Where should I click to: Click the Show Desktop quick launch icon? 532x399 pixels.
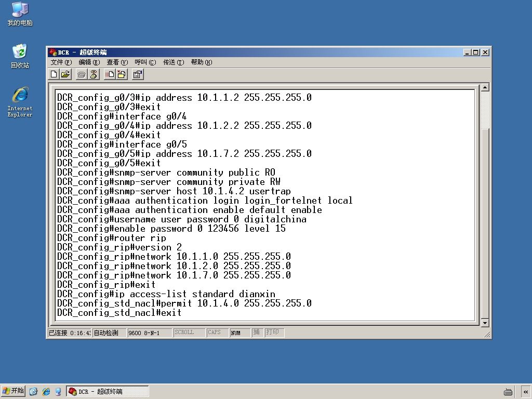click(33, 392)
